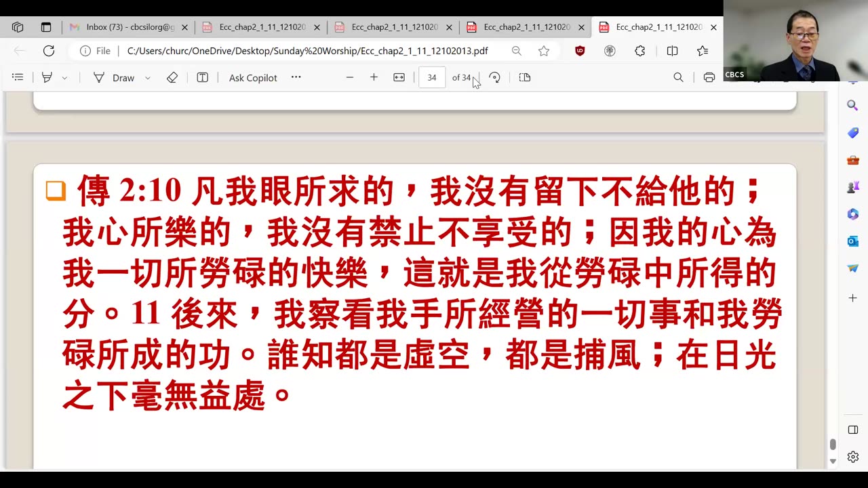Open Microsoft 365 in the sidebar
Screen dimensions: 868x488
[x=853, y=214]
